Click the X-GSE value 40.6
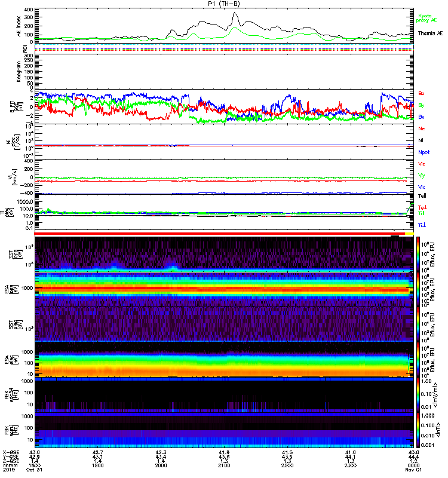The image size is (448, 478). click(x=413, y=452)
